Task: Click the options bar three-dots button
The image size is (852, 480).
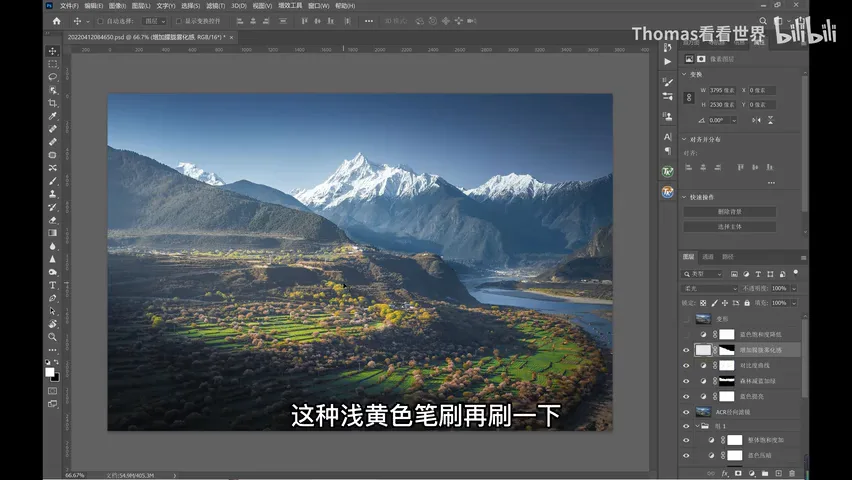Action: 369,21
